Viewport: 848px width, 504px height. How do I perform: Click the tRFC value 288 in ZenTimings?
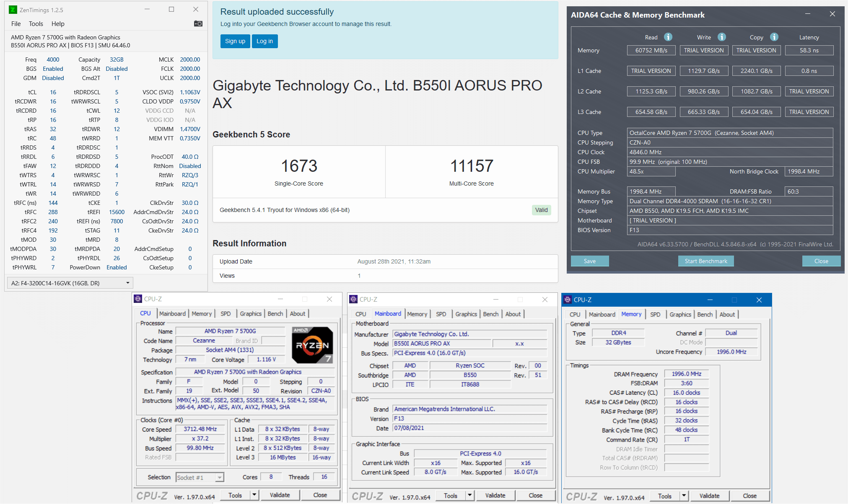(x=53, y=212)
